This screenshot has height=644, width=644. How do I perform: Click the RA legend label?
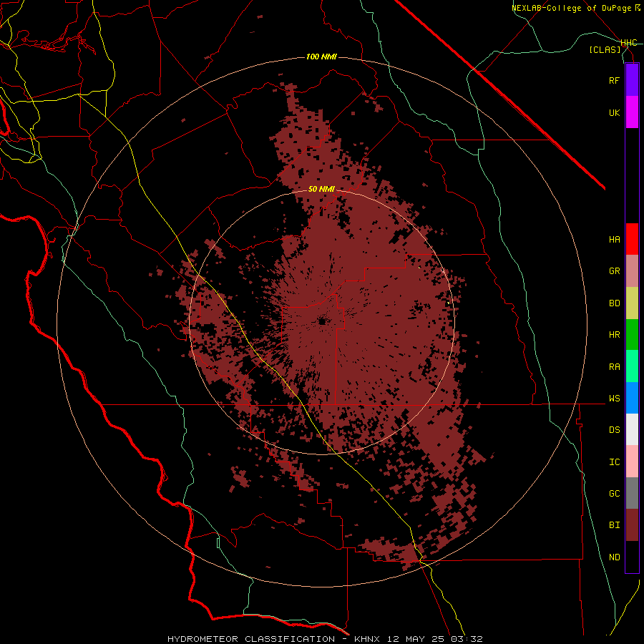point(615,367)
